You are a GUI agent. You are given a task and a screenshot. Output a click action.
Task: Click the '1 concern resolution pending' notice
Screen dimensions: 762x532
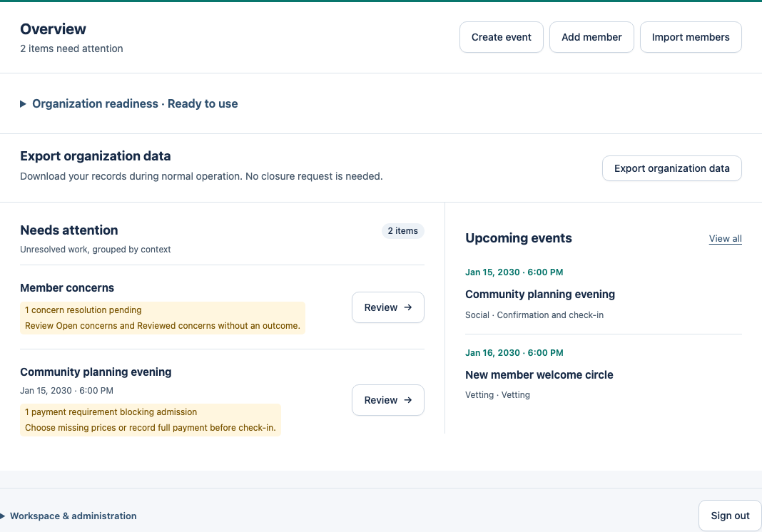[x=83, y=310]
